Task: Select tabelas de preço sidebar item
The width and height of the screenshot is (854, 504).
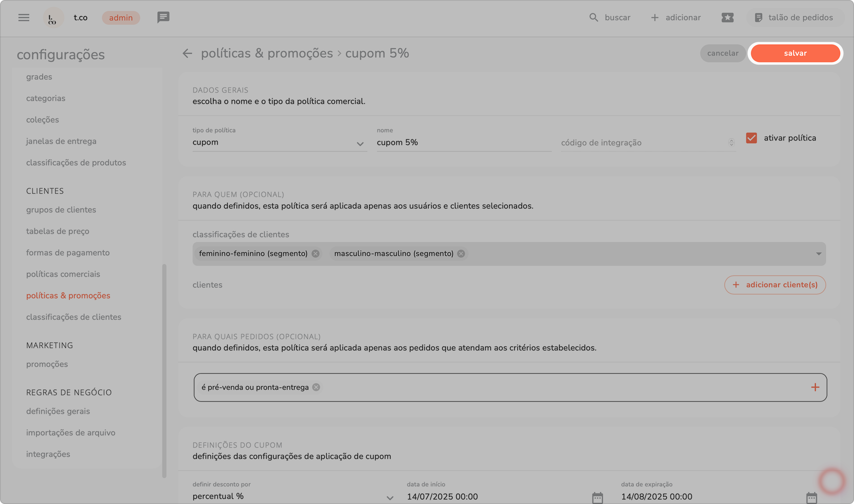Action: click(x=58, y=231)
